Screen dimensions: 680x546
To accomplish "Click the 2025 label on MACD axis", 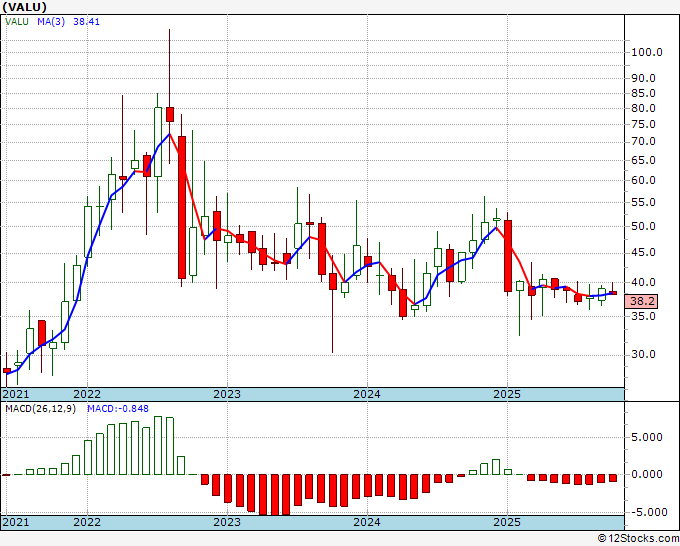I will 507,522.
